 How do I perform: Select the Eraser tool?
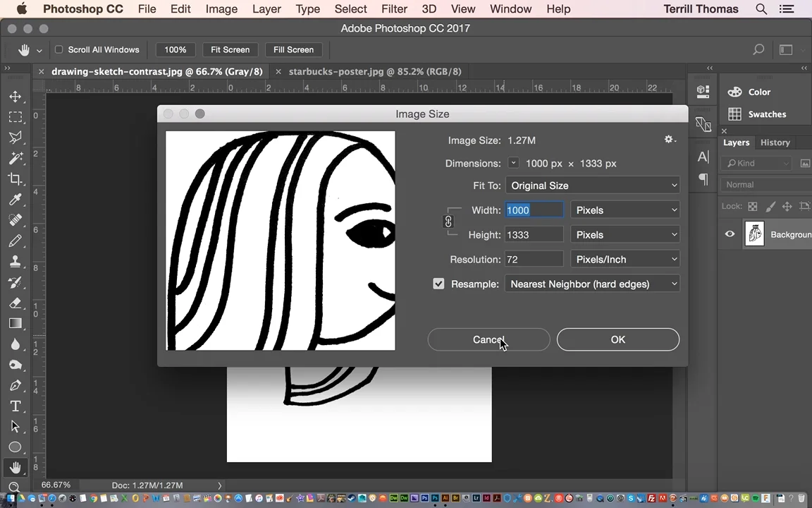(15, 303)
